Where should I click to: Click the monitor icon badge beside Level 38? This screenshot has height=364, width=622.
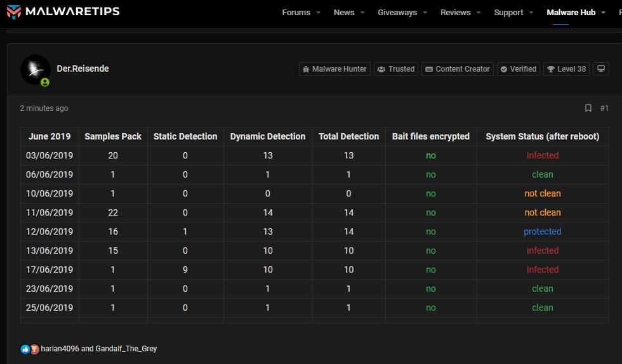601,68
